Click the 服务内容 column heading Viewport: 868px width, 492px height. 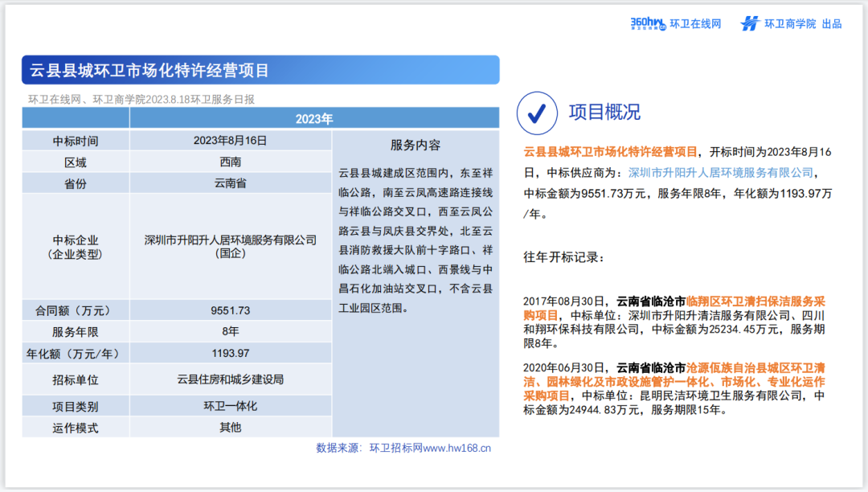click(x=416, y=145)
